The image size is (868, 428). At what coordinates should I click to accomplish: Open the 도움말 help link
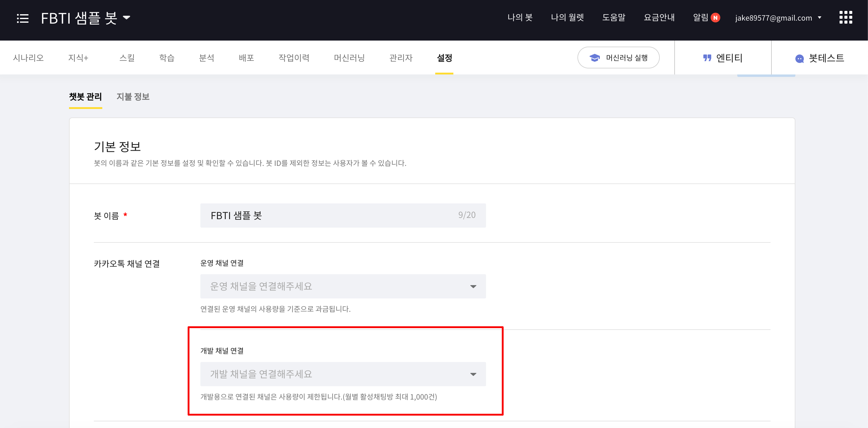click(613, 18)
